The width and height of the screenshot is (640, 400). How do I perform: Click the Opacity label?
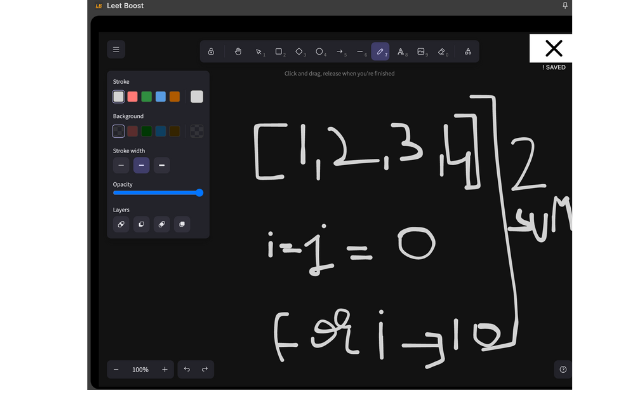(x=122, y=184)
